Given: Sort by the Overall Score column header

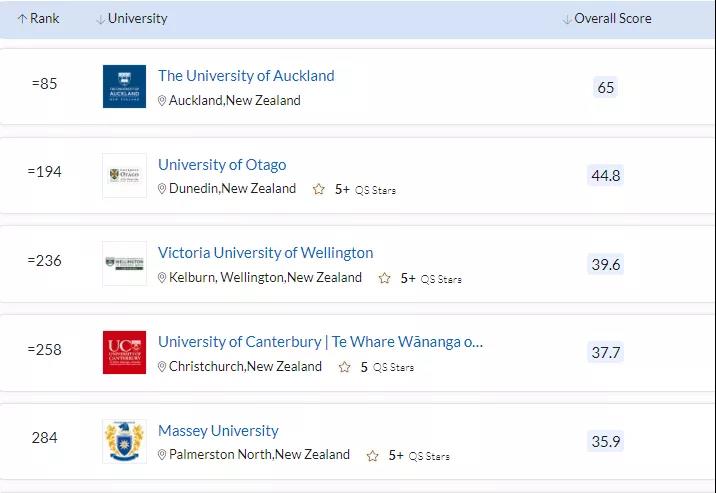Looking at the screenshot, I should tap(607, 19).
